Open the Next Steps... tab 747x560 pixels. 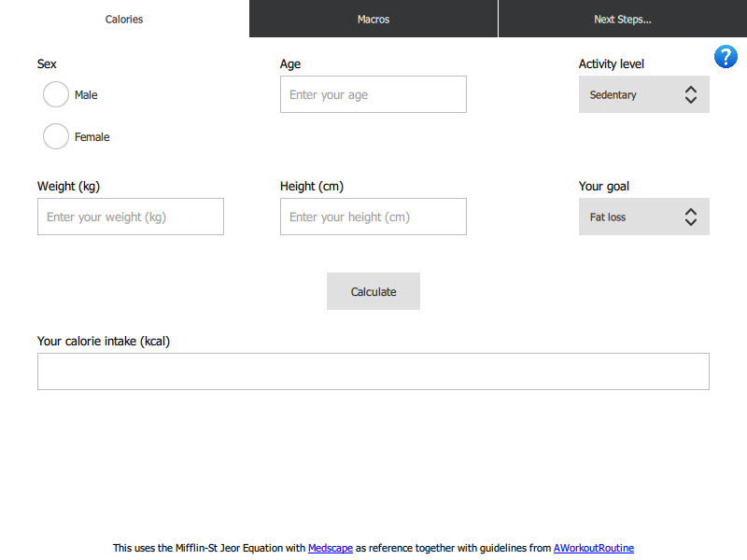click(623, 19)
